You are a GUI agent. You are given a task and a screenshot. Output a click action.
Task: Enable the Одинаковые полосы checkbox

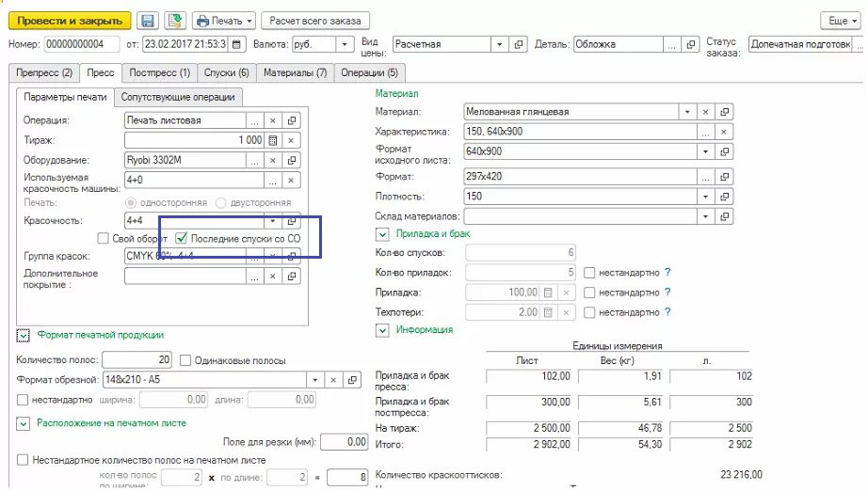(185, 360)
